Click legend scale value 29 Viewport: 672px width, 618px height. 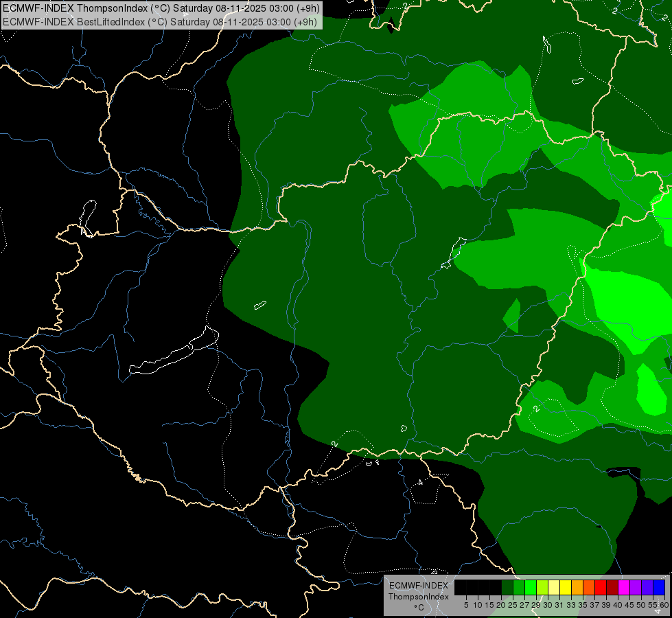[x=535, y=605]
